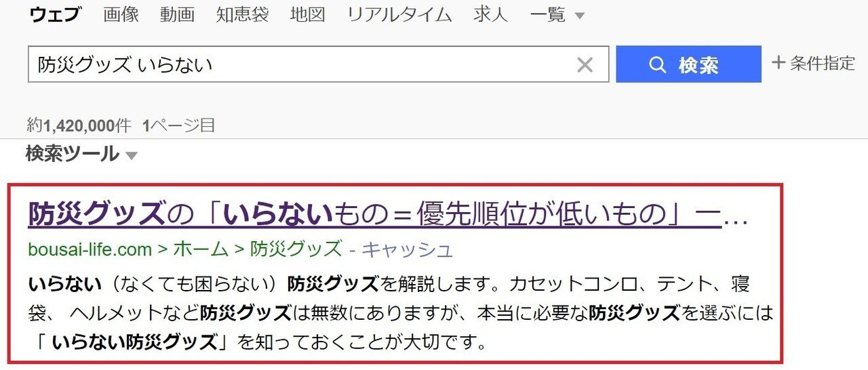
Task: Expand the 検索ツール dropdown
Action: click(81, 155)
